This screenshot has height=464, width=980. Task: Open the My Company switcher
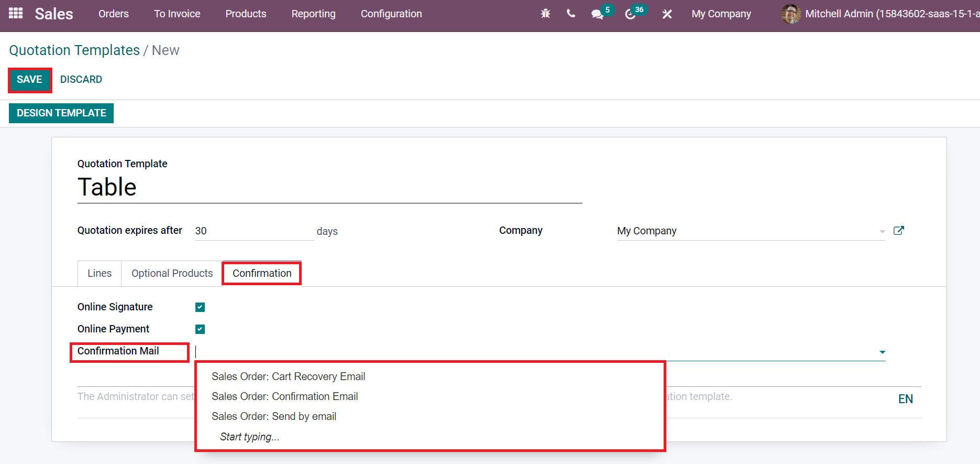point(721,14)
